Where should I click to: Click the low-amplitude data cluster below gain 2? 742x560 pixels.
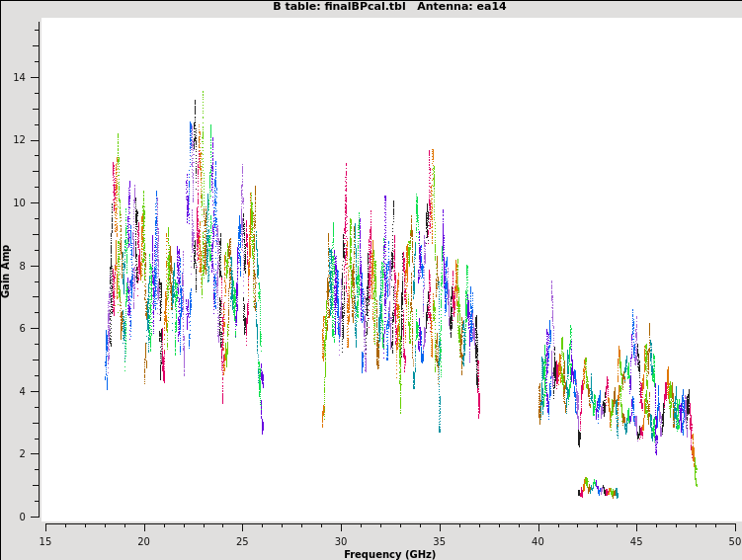pos(598,489)
